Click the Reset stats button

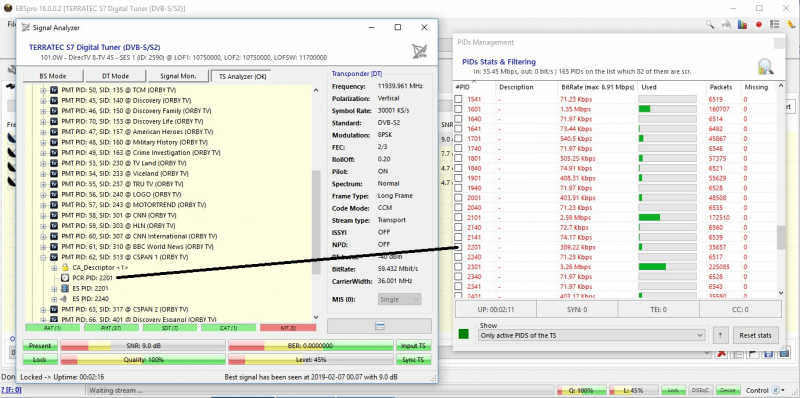coord(756,335)
